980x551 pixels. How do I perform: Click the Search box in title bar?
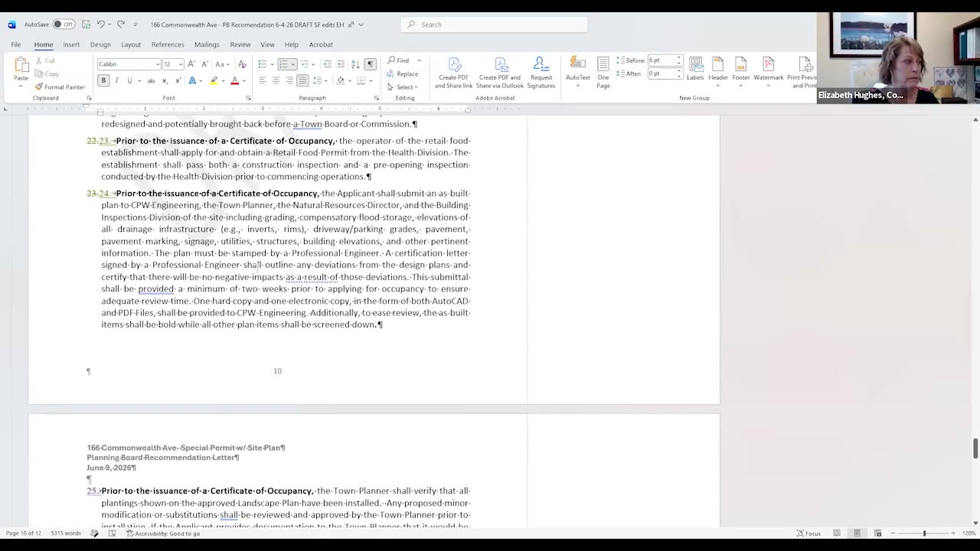click(494, 24)
